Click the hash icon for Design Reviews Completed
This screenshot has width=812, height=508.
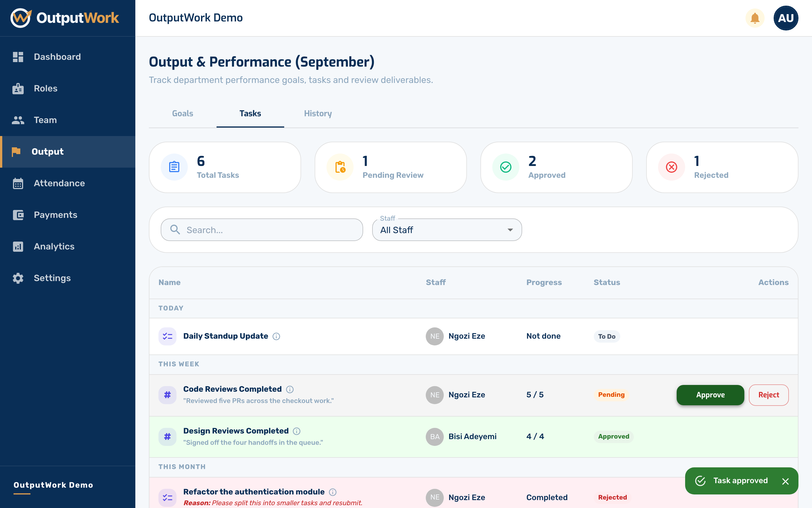click(167, 437)
